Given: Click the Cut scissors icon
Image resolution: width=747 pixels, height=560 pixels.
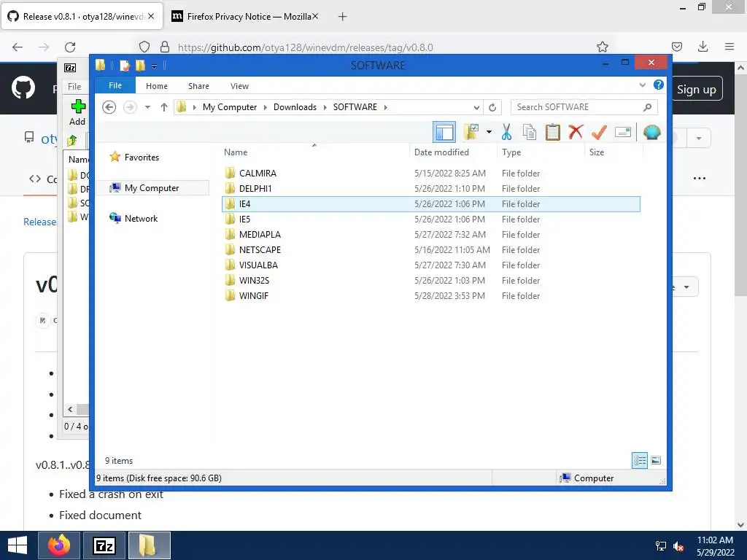Looking at the screenshot, I should [506, 132].
